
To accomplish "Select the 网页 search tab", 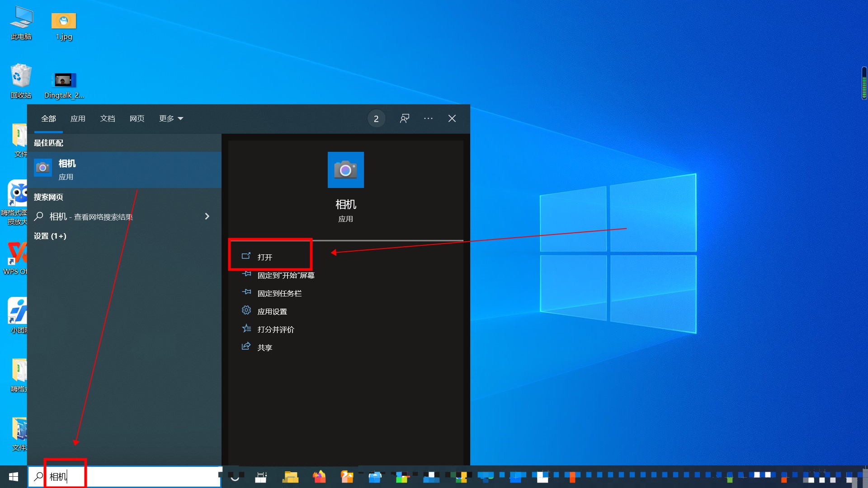I will point(137,118).
